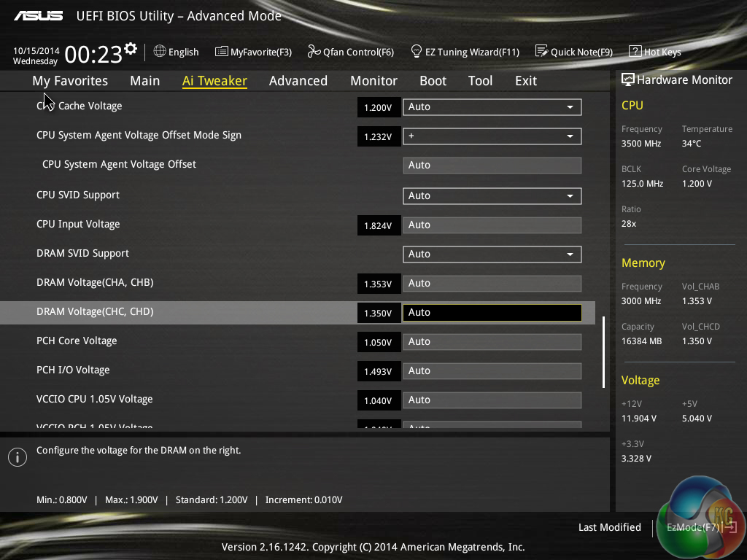Click the VCCIO CPU 1.05V Voltage field

tap(492, 400)
